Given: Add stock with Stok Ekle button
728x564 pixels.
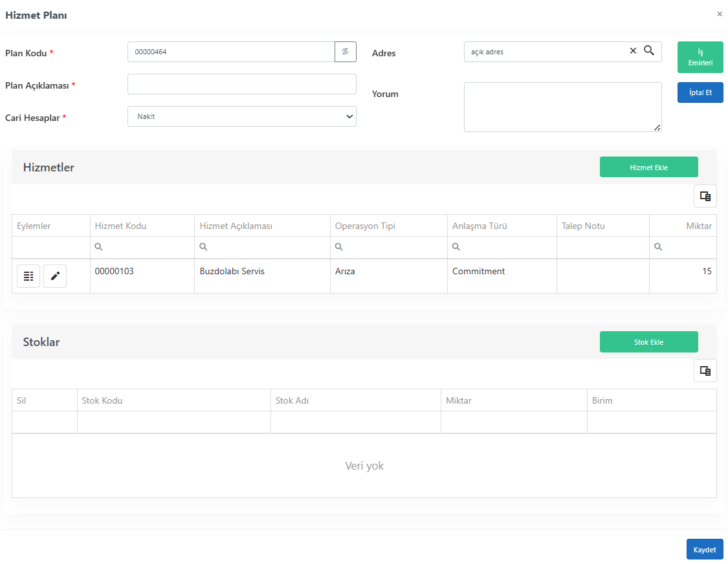Looking at the screenshot, I should (x=648, y=342).
